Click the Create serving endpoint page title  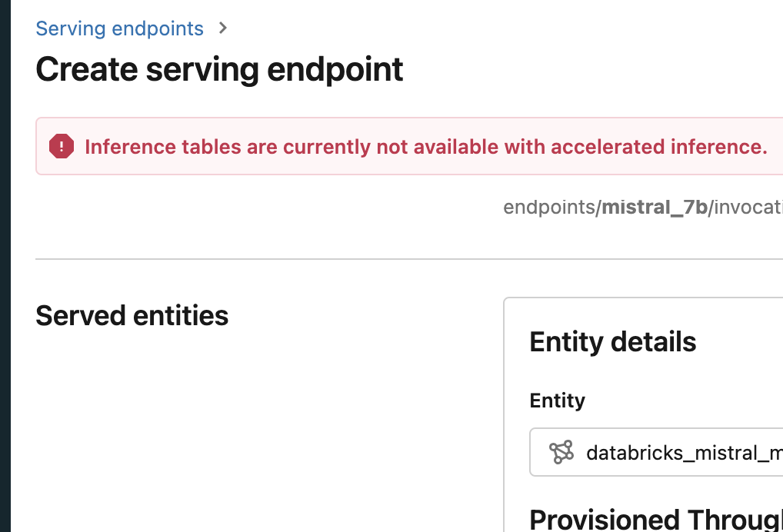coord(218,69)
